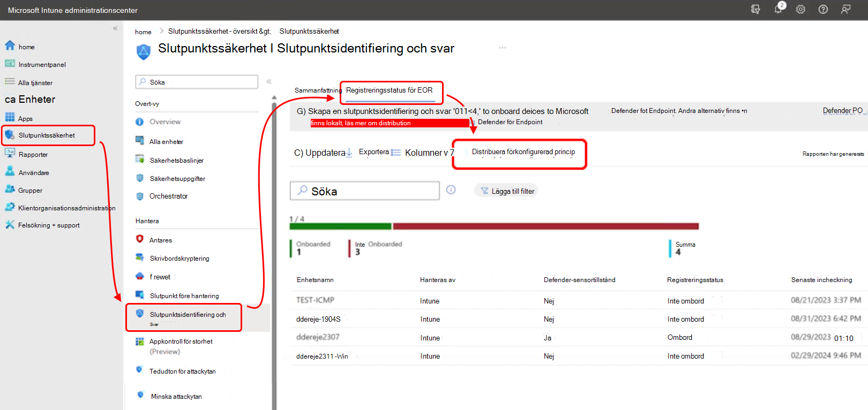Click the Grupper people icon in the sidebar
Image resolution: width=868 pixels, height=410 pixels.
click(x=10, y=189)
